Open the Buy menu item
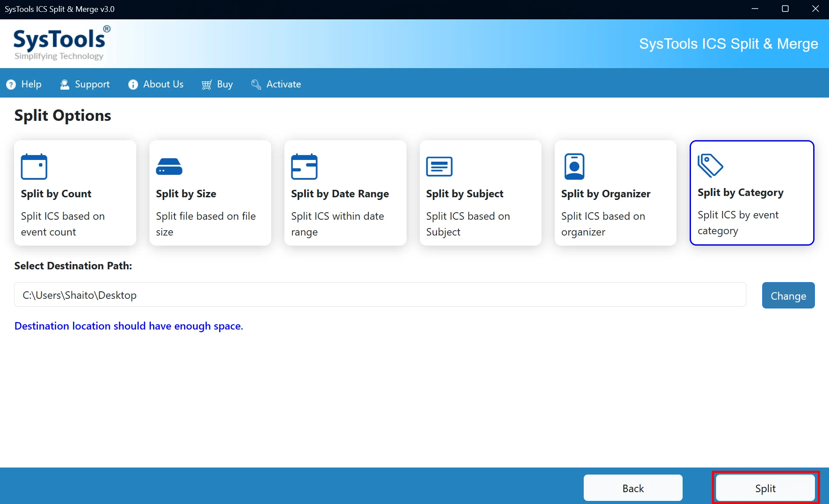The width and height of the screenshot is (829, 504). [217, 84]
